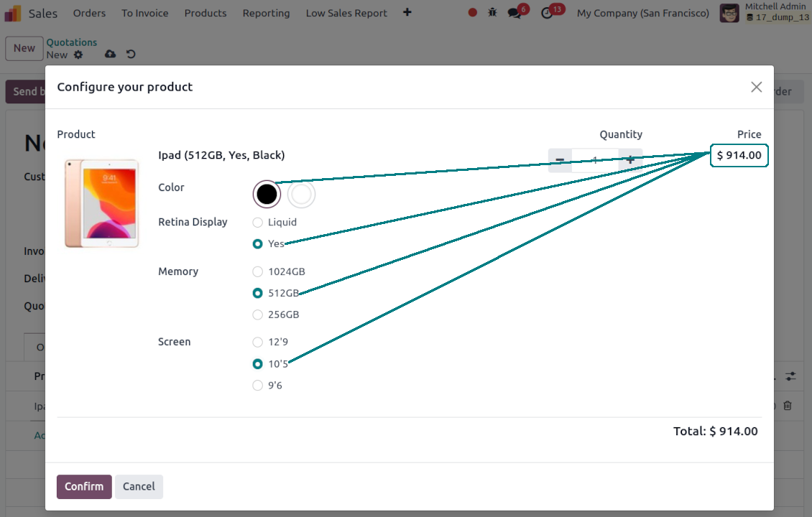The height and width of the screenshot is (517, 812).
Task: Open My Company (San Francisco) switcher
Action: [x=643, y=13]
